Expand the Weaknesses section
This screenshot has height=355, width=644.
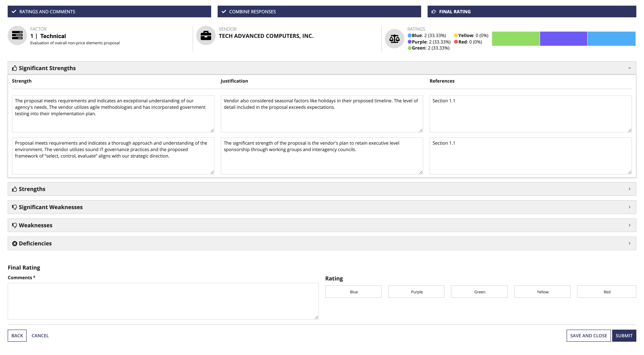click(322, 225)
